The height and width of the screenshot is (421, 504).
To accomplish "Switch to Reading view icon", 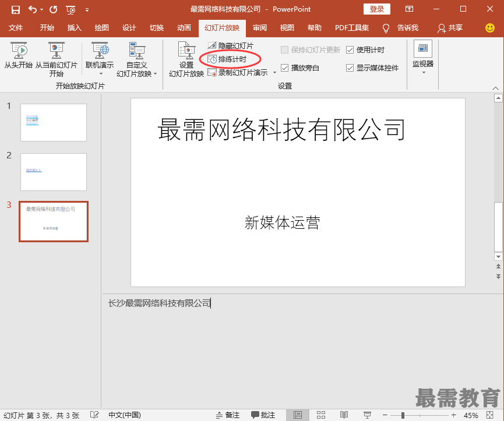I will tap(344, 415).
